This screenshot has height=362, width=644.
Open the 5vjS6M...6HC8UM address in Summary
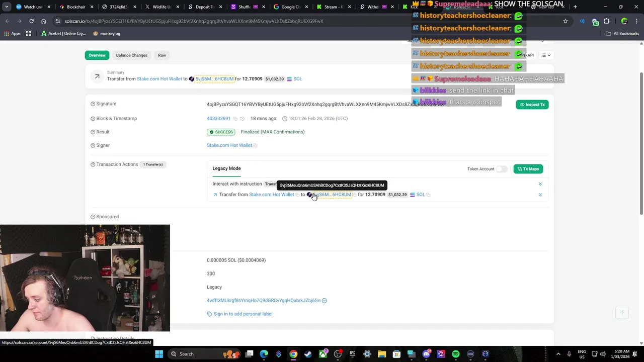pyautogui.click(x=214, y=79)
